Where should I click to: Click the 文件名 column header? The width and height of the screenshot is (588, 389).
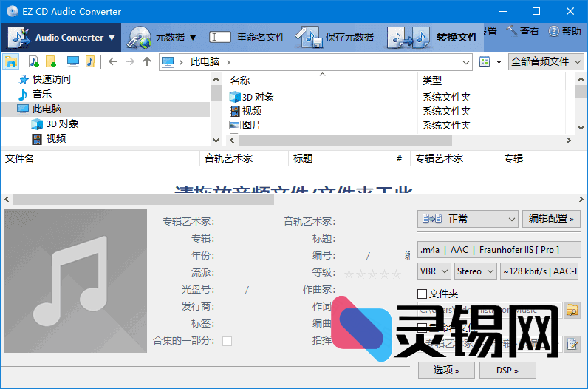19,158
